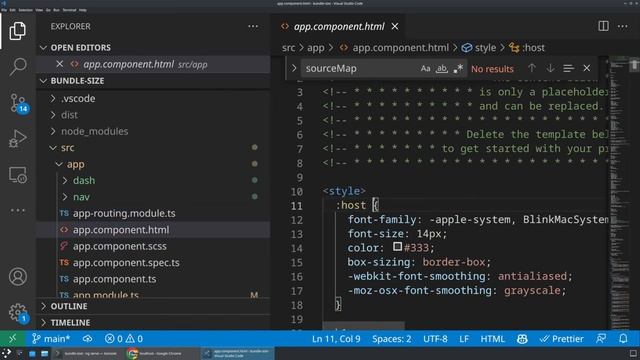Click the editor minimap
Screen dimensions: 640x360
pos(619,192)
